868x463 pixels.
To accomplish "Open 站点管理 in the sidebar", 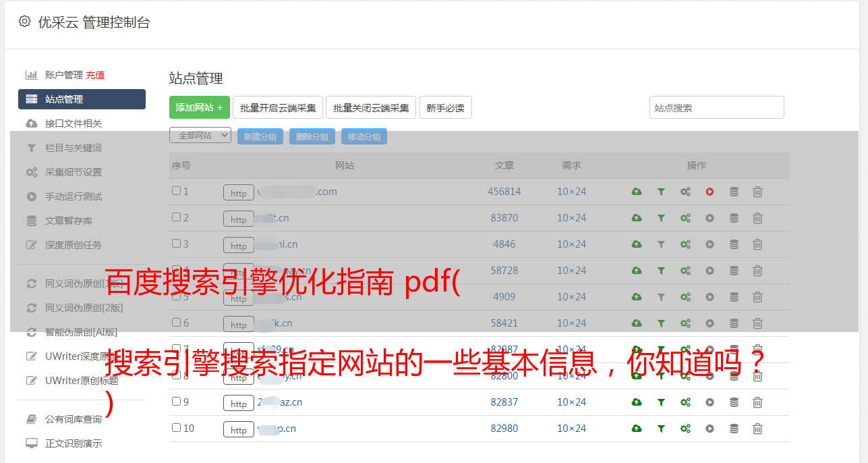I will (82, 99).
